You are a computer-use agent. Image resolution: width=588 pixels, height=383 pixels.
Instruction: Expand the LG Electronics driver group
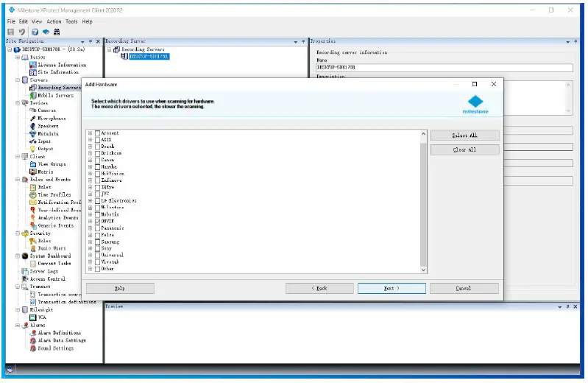point(90,201)
